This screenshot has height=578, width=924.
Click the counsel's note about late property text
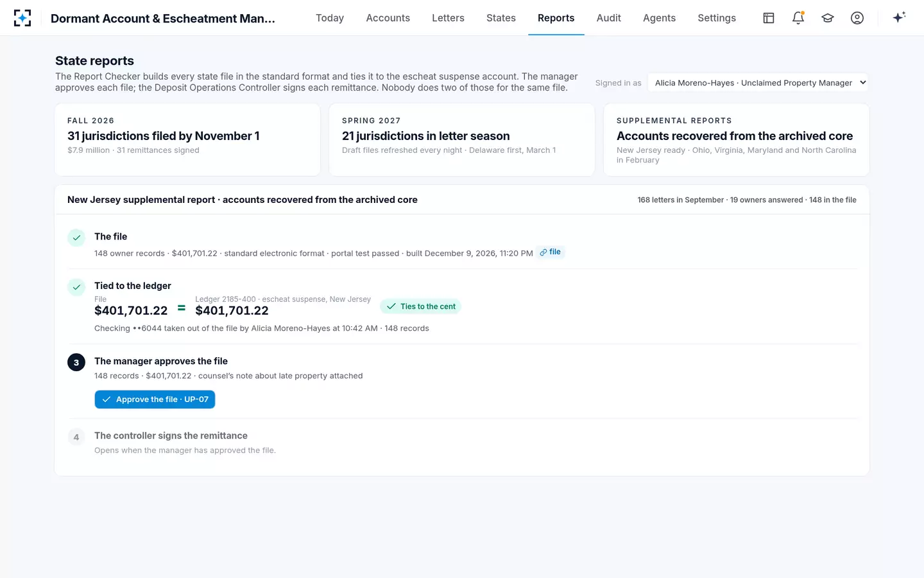(x=280, y=376)
